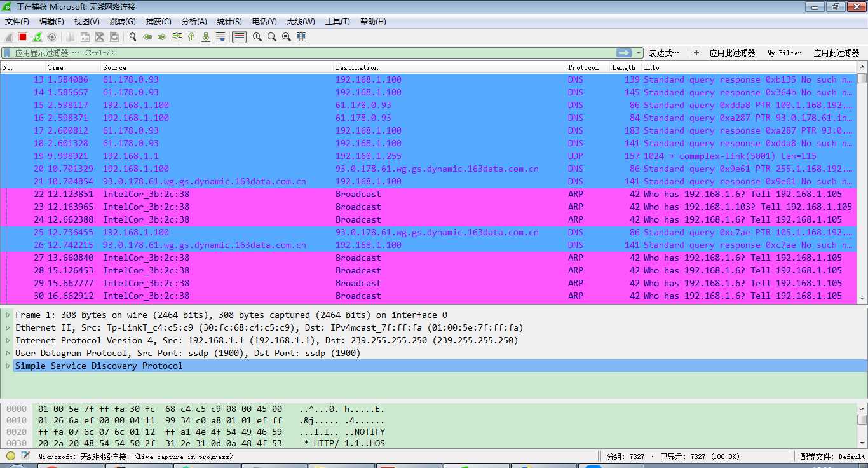Screen dimensions: 868x468
Task: Click the 表达式 expression button
Action: click(664, 53)
